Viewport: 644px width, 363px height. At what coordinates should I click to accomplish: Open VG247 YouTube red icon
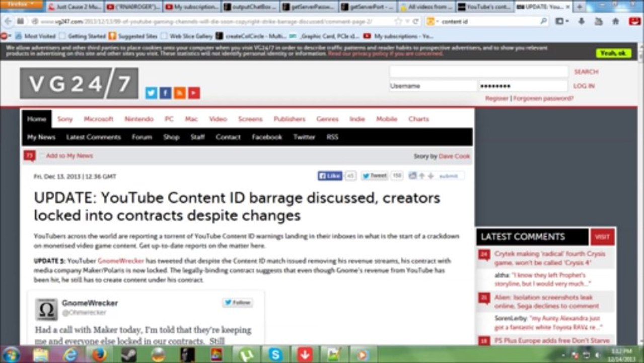(194, 93)
